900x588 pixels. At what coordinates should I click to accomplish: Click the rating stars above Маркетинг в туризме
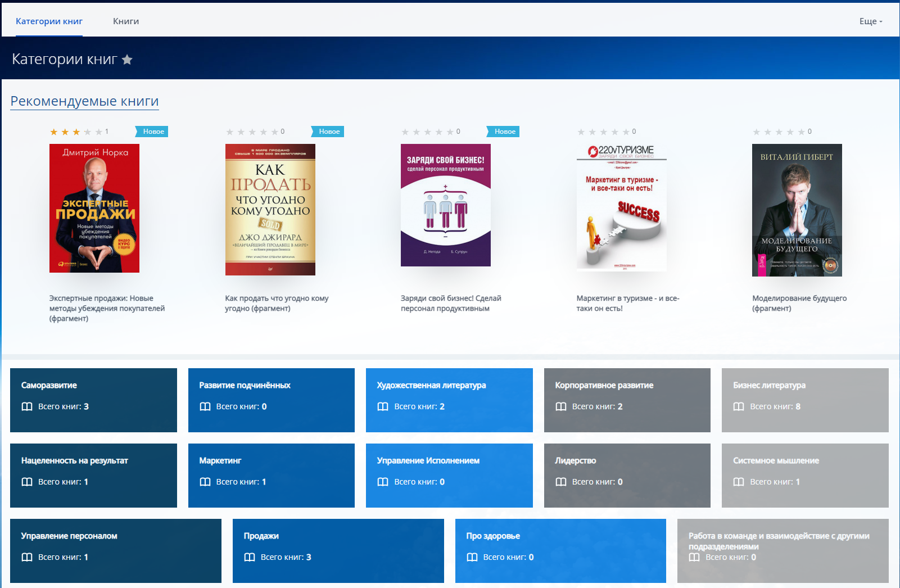tap(603, 132)
